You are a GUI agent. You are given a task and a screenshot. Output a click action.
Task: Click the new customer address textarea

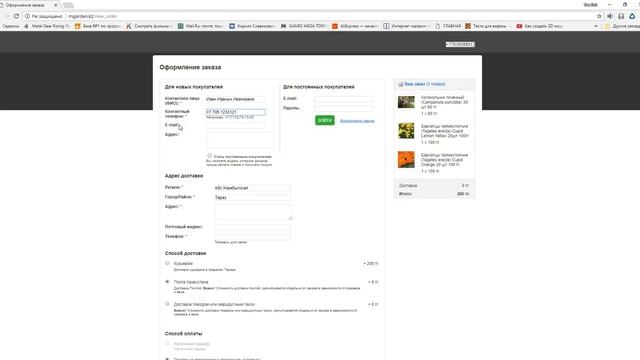[240, 140]
